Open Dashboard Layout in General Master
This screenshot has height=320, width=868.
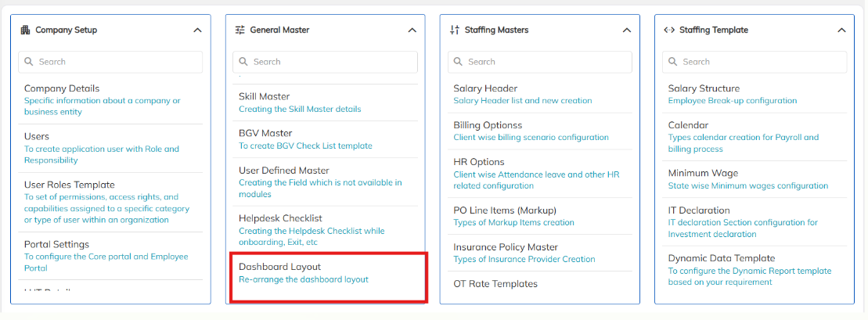pos(328,273)
